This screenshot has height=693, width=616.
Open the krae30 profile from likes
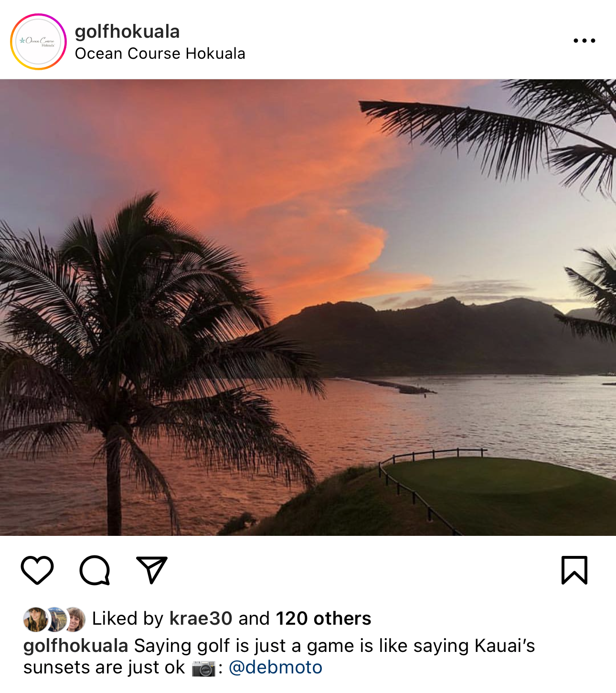click(201, 618)
